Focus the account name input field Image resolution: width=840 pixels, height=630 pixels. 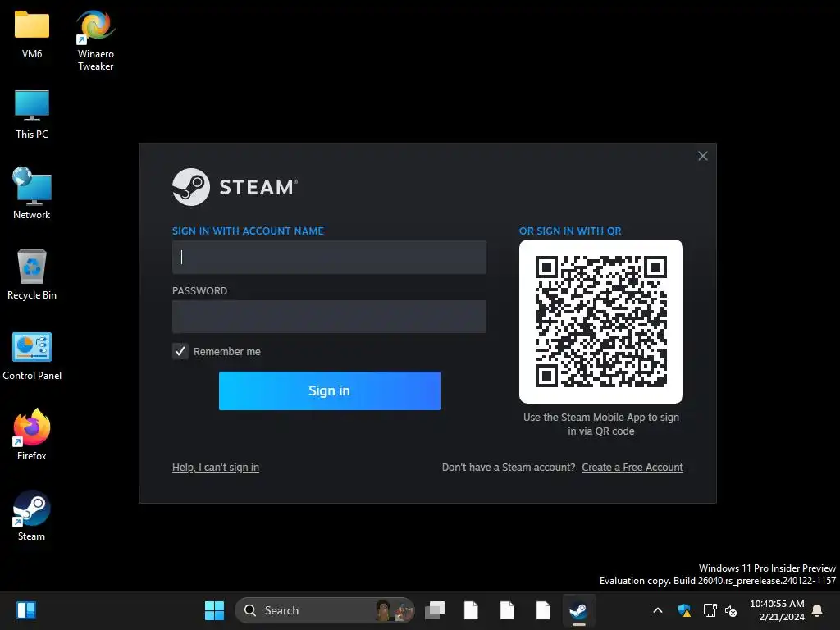[x=330, y=257]
